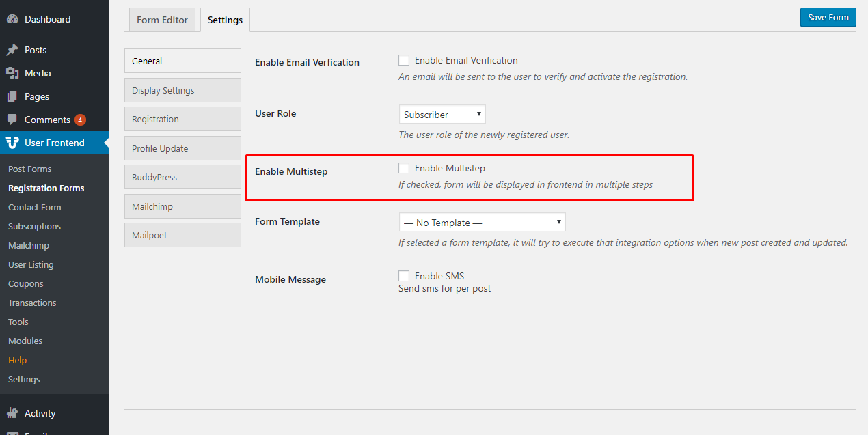Open User Listing submenu link

[x=31, y=264]
